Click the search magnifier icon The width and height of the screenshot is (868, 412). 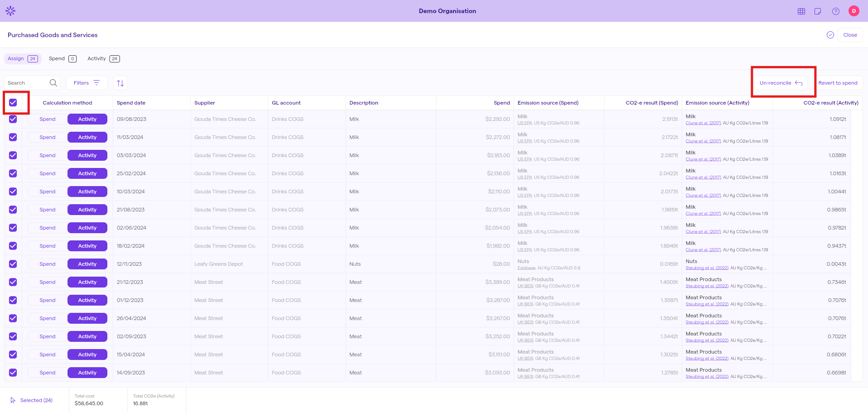[x=53, y=83]
